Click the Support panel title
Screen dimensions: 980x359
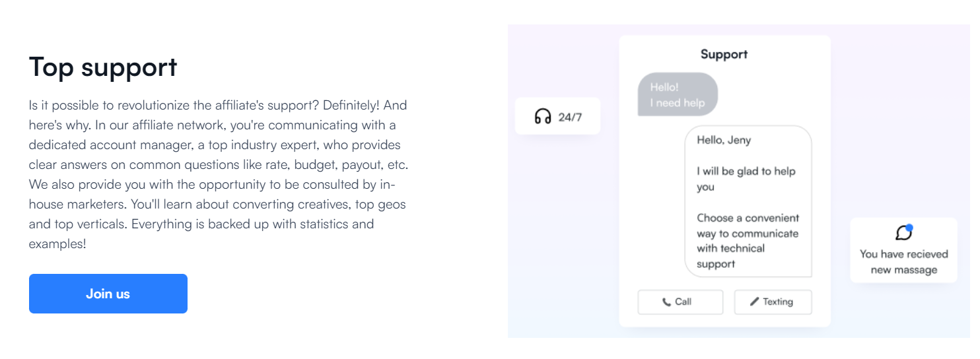coord(724,54)
